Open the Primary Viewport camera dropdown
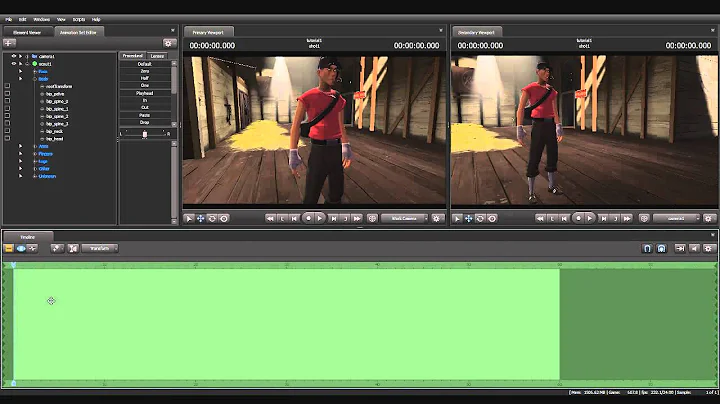 [405, 219]
